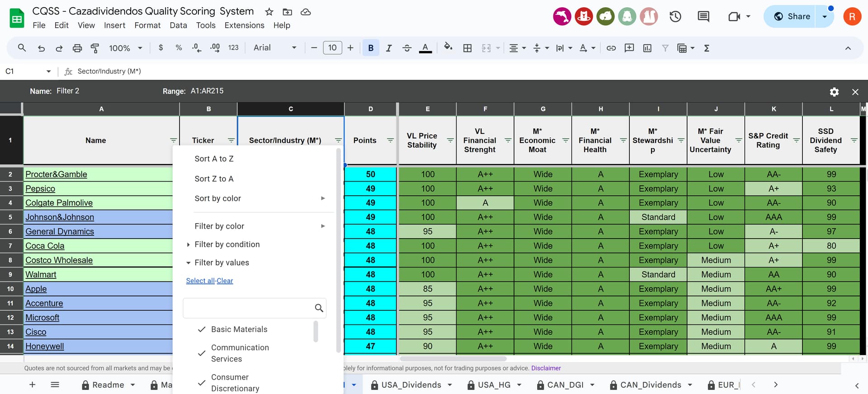Viewport: 868px width, 394px height.
Task: Open horizontal align dropdown
Action: point(518,48)
